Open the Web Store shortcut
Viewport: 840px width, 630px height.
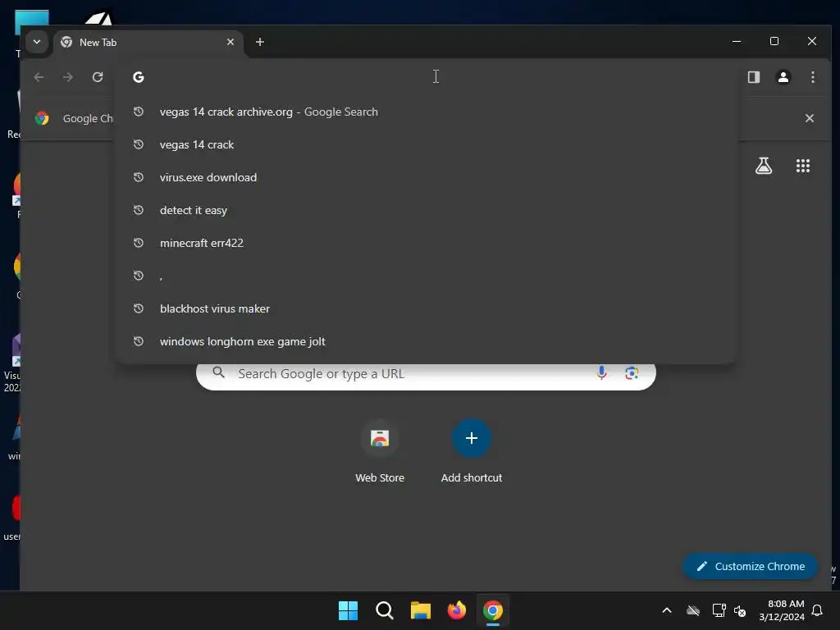[x=380, y=451]
